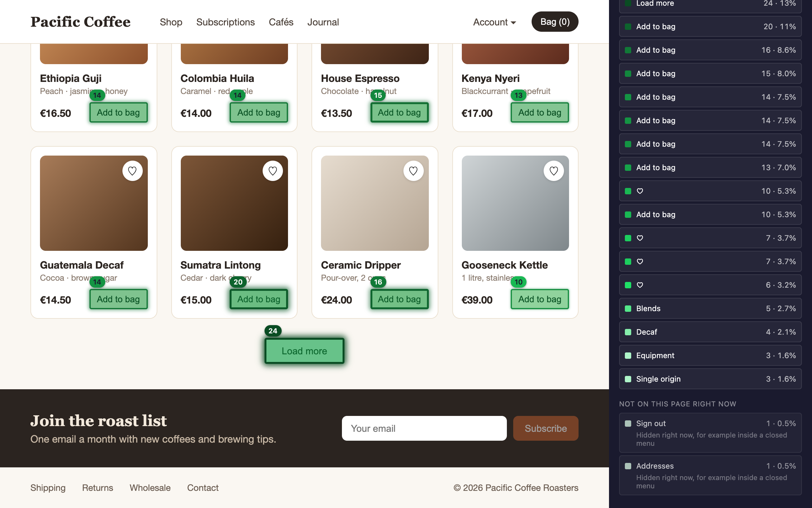Screen dimensions: 812x508
Task: Open the Gooseneck Kettle product image
Action: 515,203
